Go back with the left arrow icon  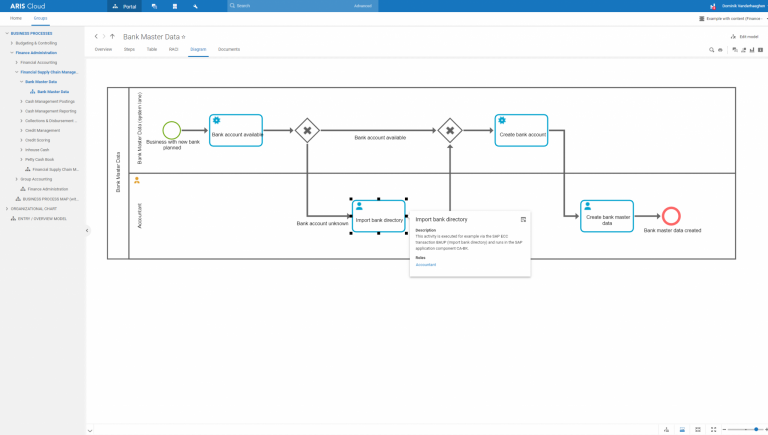[x=96, y=36]
